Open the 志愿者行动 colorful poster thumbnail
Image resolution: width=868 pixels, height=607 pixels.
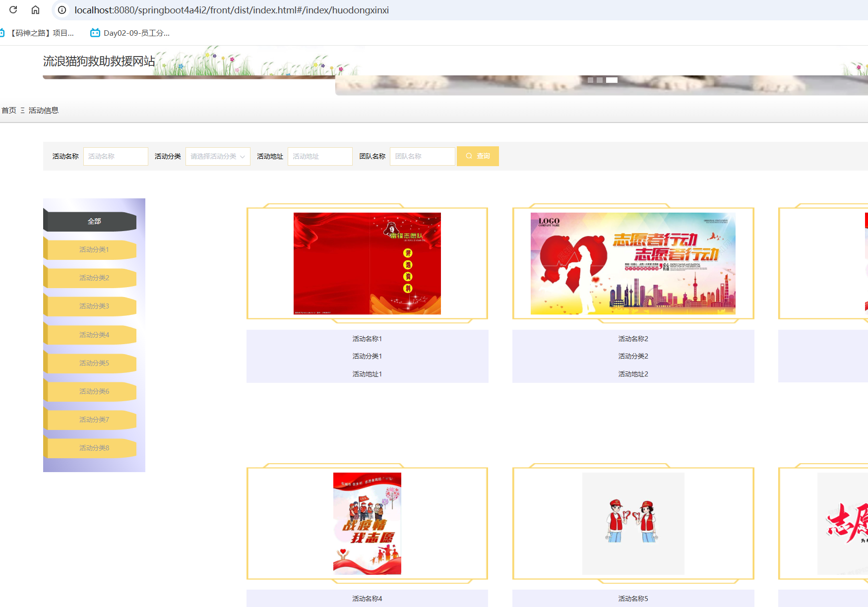(633, 263)
